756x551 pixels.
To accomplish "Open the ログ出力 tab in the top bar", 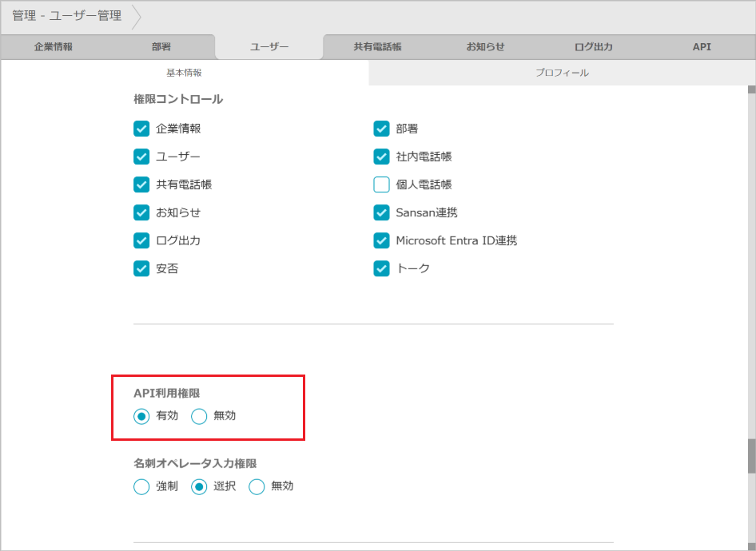I will (x=593, y=47).
